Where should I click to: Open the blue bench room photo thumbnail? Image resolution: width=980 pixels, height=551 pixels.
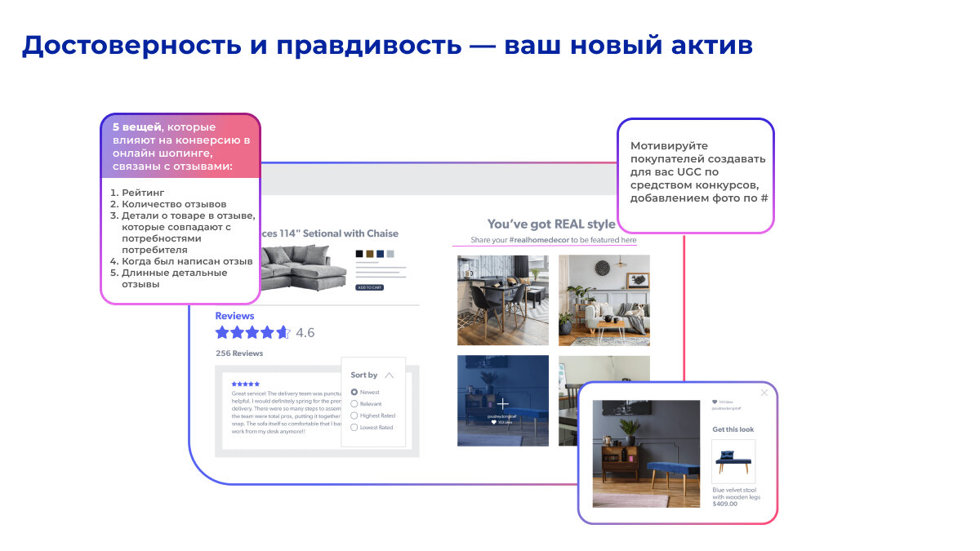[x=502, y=401]
